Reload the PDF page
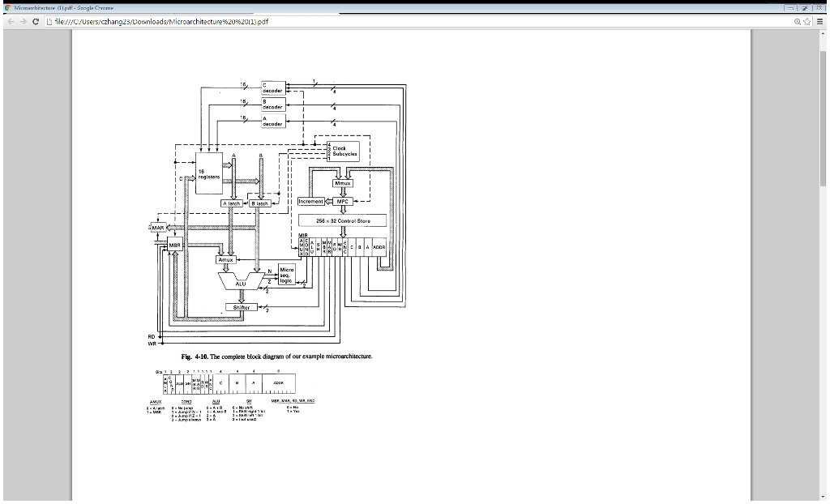Viewport: 830px width, 504px height. 35,21
